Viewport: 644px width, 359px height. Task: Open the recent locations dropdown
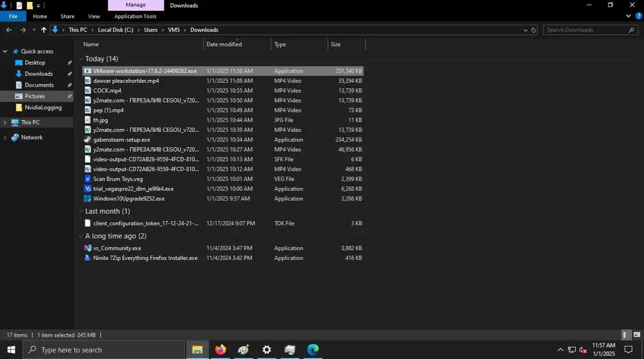[x=34, y=30]
